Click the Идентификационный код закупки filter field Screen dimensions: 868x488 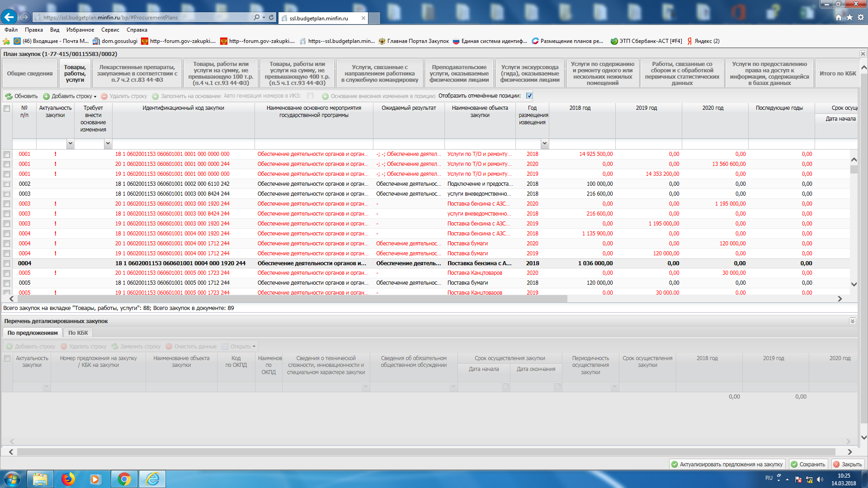point(183,144)
